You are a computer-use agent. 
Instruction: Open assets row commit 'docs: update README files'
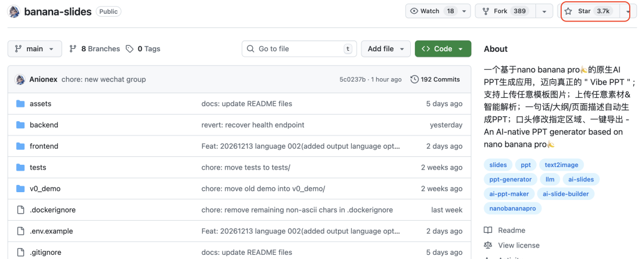[247, 104]
